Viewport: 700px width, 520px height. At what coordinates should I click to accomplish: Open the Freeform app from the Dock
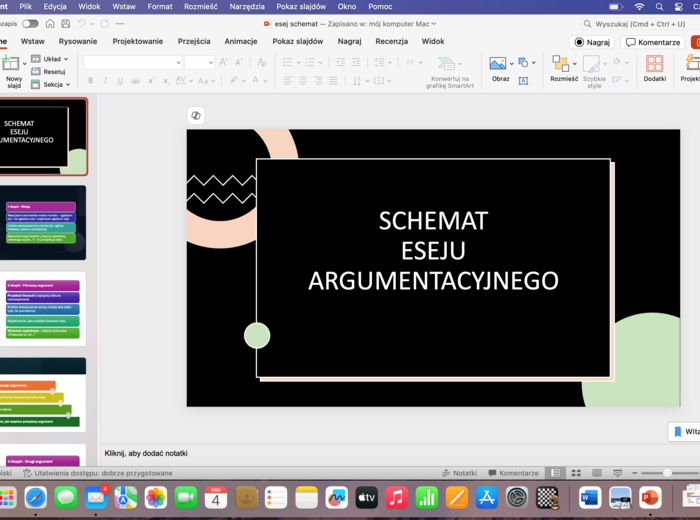click(x=336, y=498)
